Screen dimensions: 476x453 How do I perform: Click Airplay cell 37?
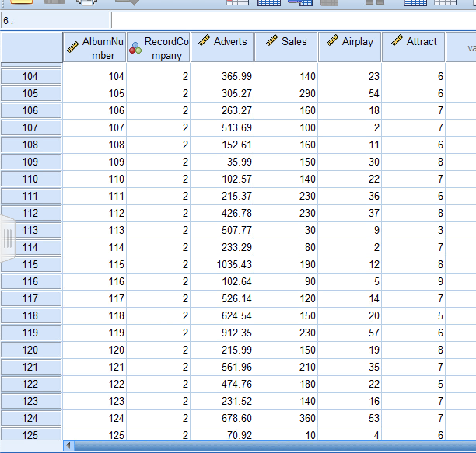[350, 213]
